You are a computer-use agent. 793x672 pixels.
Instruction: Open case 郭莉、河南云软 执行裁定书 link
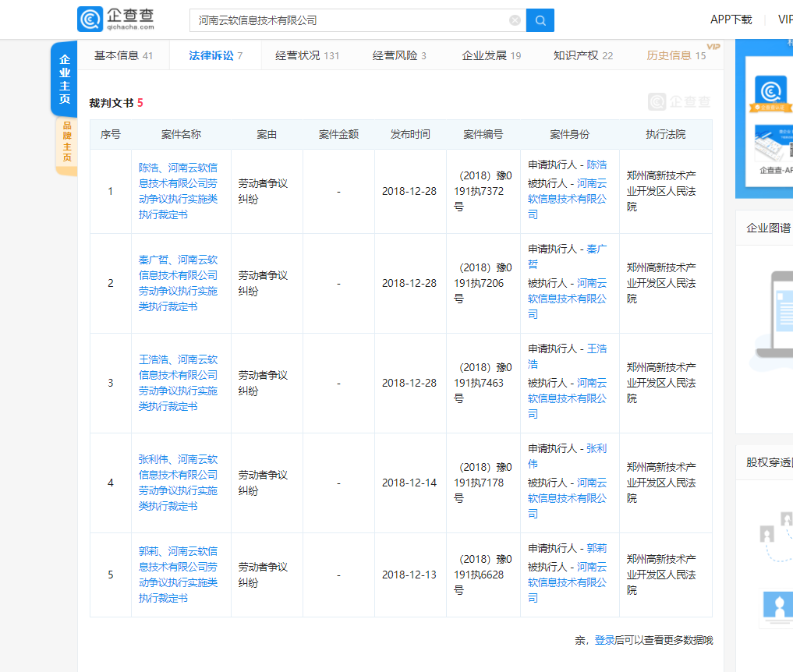(178, 575)
